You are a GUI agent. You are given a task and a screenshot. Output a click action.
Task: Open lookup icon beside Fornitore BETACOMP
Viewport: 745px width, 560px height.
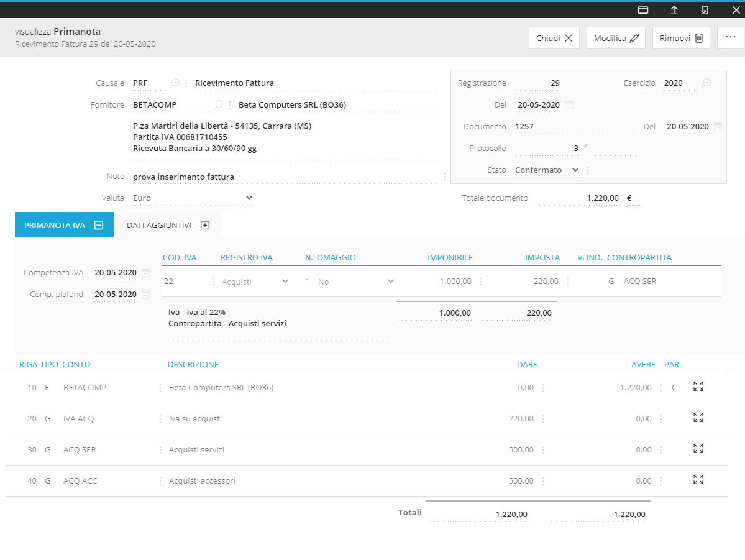point(219,104)
